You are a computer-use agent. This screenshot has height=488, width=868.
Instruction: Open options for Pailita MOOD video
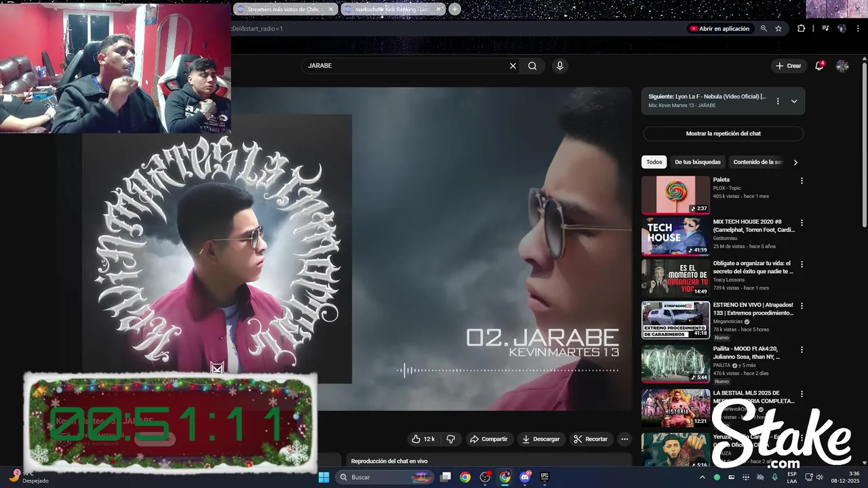pyautogui.click(x=802, y=350)
